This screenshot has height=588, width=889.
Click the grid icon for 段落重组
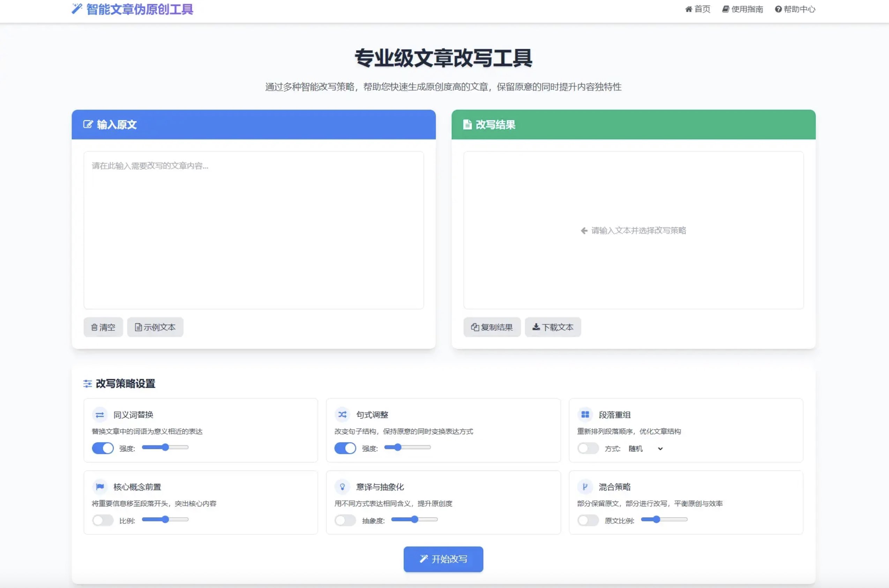point(585,414)
